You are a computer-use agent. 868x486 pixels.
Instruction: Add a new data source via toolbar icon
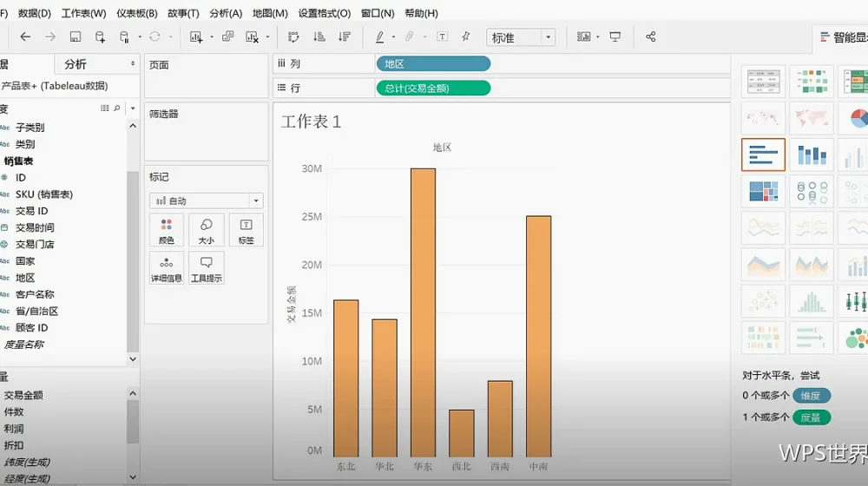click(100, 36)
